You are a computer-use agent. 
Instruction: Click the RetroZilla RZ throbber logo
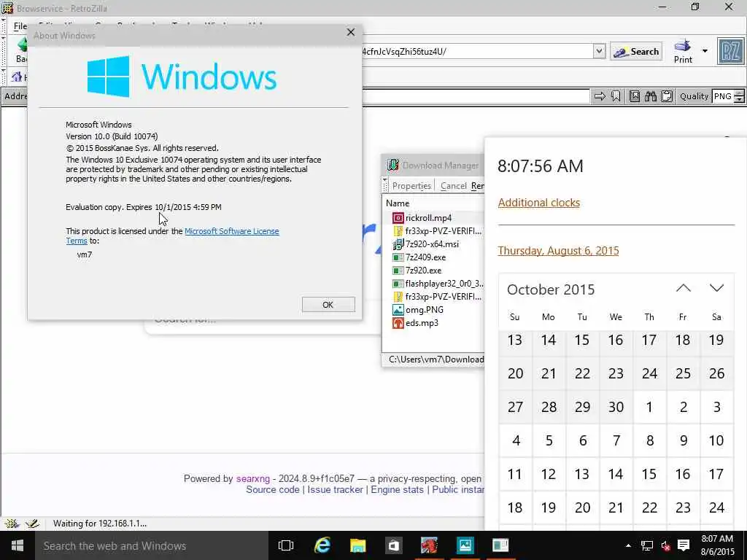730,52
